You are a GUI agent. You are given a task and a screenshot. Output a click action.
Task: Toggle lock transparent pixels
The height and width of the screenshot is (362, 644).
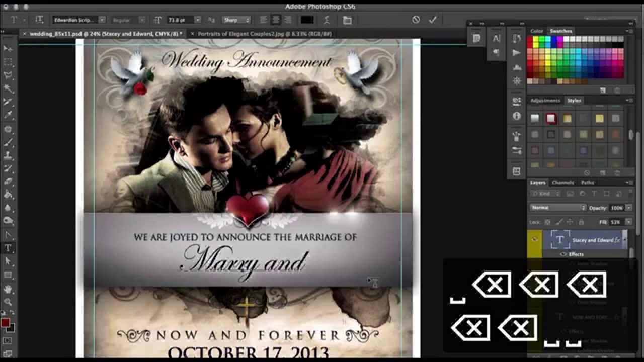(x=547, y=222)
